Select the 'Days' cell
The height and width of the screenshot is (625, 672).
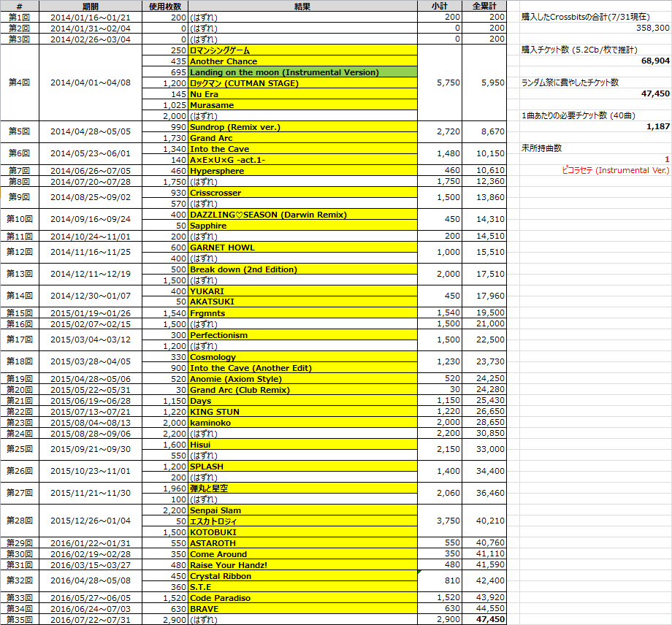302,401
